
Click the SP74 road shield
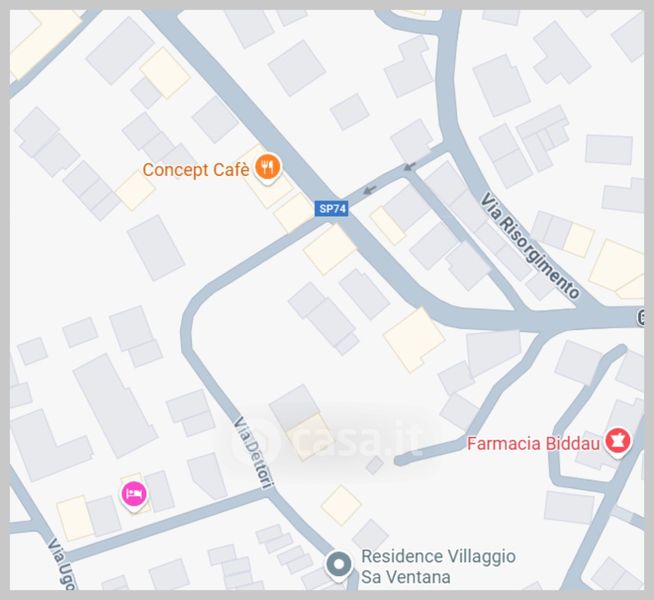(x=332, y=208)
